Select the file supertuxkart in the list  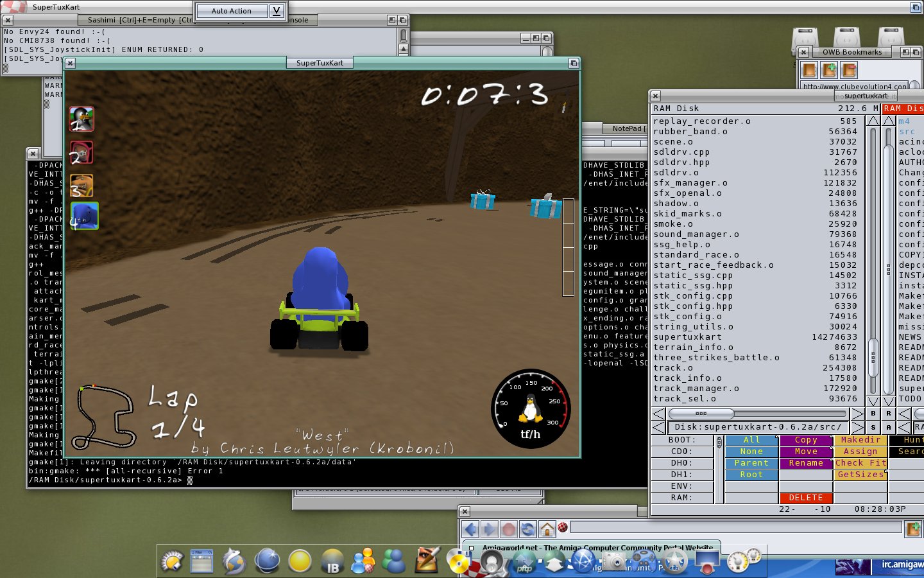(x=755, y=337)
